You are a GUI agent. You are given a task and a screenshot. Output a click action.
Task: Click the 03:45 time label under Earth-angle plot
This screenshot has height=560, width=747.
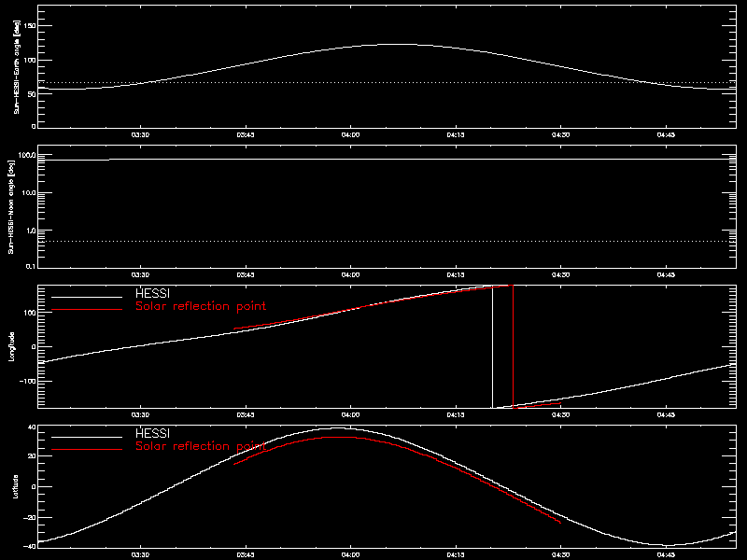246,134
